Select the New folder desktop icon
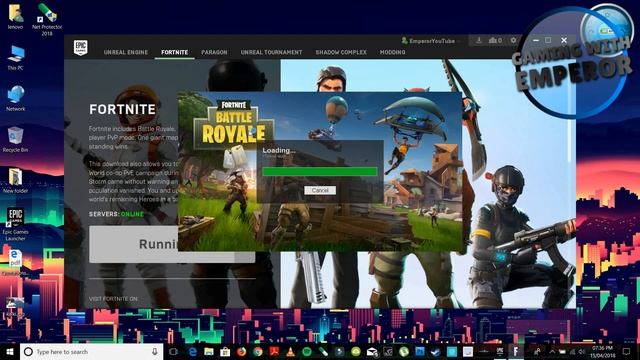This screenshot has width=640, height=360. tap(15, 180)
